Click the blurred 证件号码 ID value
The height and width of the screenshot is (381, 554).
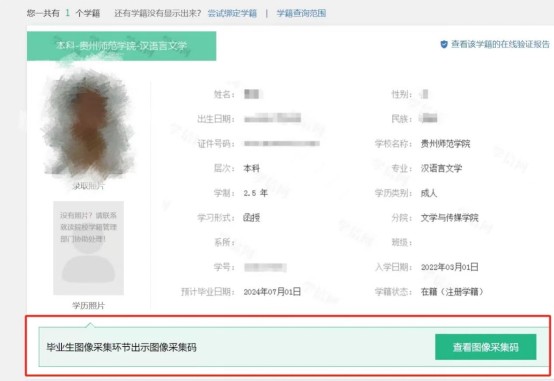[x=282, y=143]
